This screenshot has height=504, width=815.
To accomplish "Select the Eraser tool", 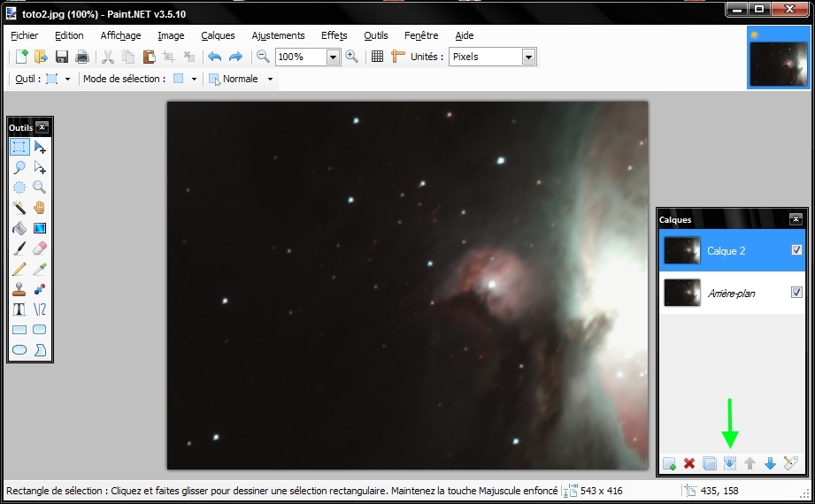I will click(40, 248).
